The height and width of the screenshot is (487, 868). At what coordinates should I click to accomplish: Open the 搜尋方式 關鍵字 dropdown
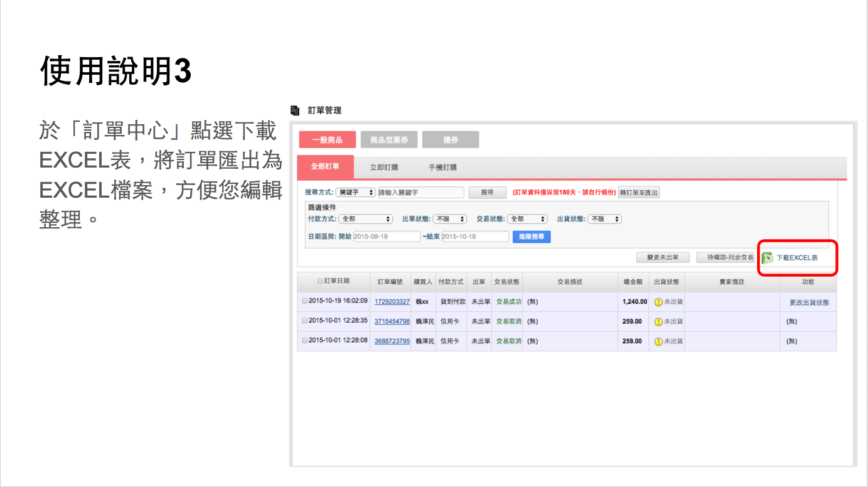point(355,193)
